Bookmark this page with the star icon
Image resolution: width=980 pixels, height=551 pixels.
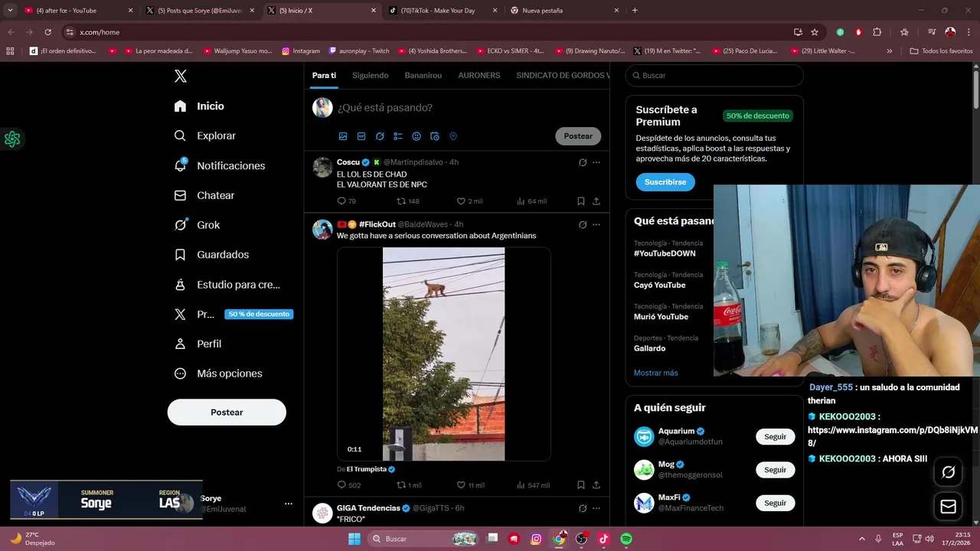click(815, 32)
